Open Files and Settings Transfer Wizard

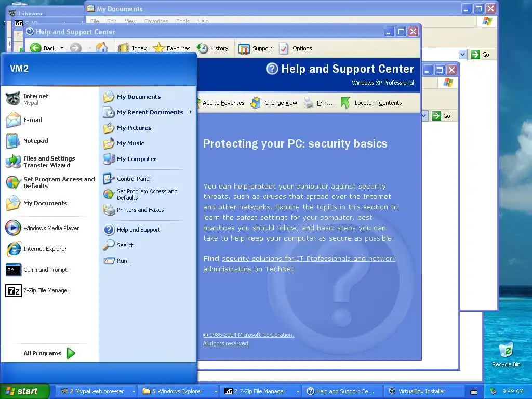pos(51,162)
